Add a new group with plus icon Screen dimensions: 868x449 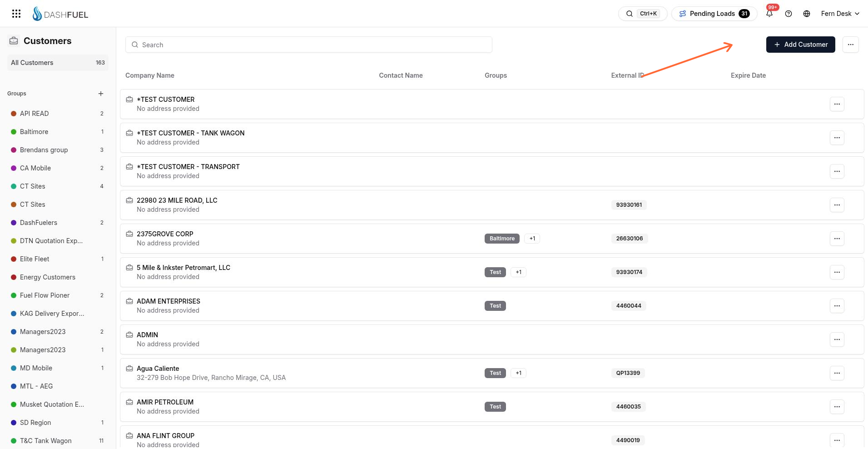pyautogui.click(x=101, y=94)
